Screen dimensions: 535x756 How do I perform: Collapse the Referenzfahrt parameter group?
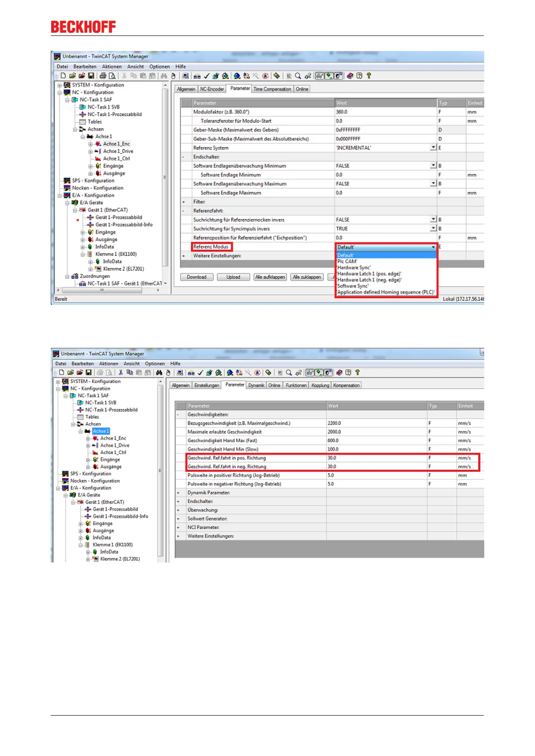click(x=184, y=211)
